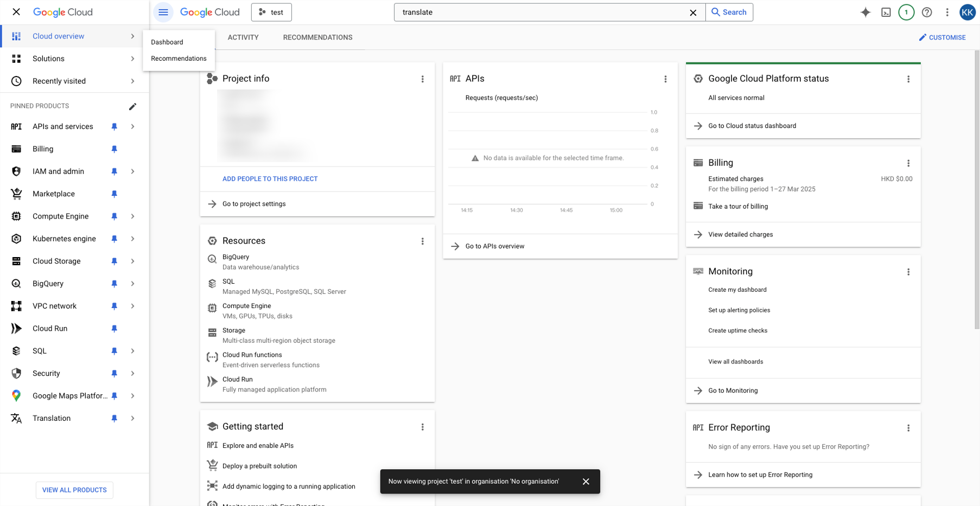Image resolution: width=980 pixels, height=506 pixels.
Task: Click into the translate search box
Action: click(x=543, y=12)
